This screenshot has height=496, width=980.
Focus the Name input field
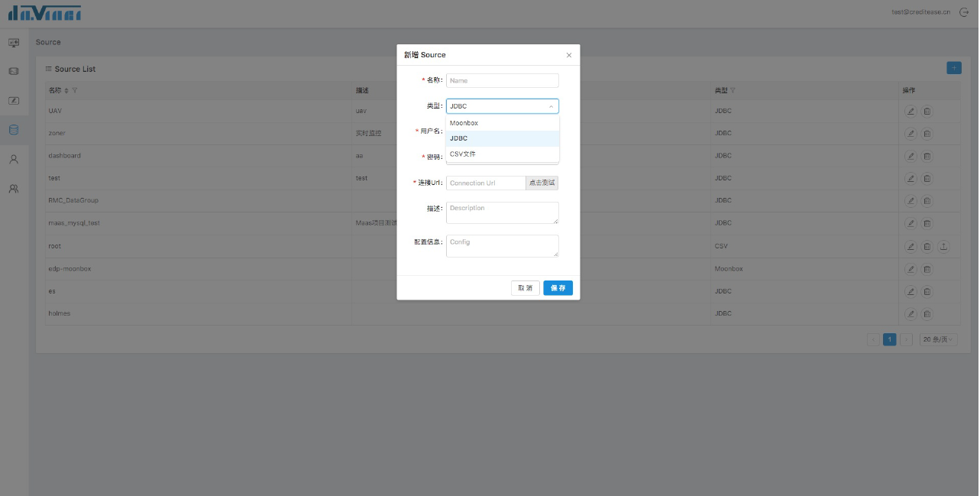[x=502, y=80]
